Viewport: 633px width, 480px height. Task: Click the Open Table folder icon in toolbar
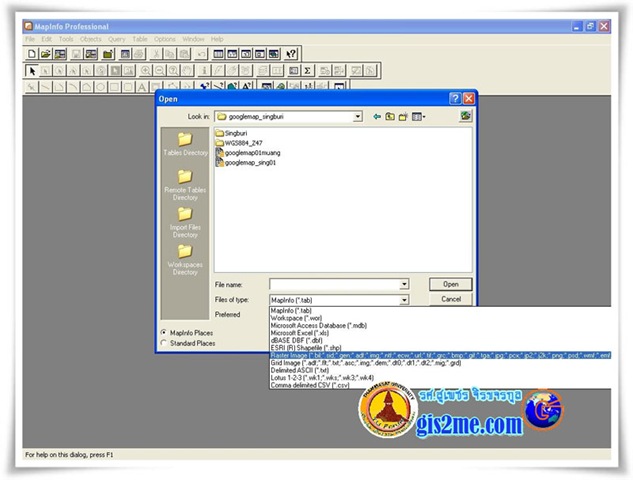pyautogui.click(x=46, y=54)
